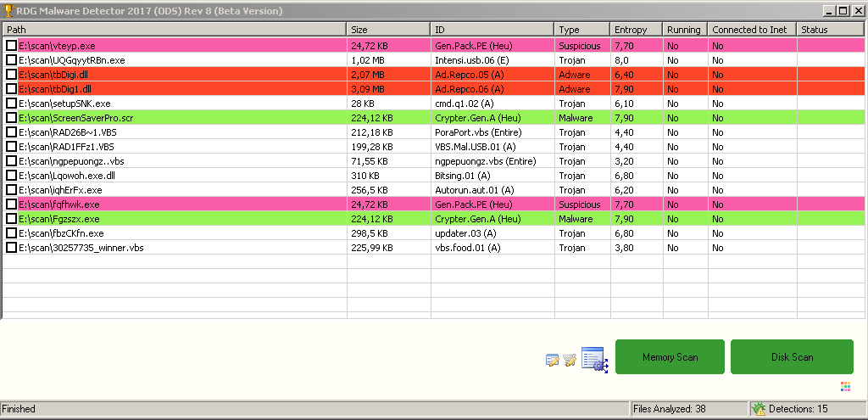
Task: Click the bug warning icon beside Detections
Action: (x=759, y=409)
